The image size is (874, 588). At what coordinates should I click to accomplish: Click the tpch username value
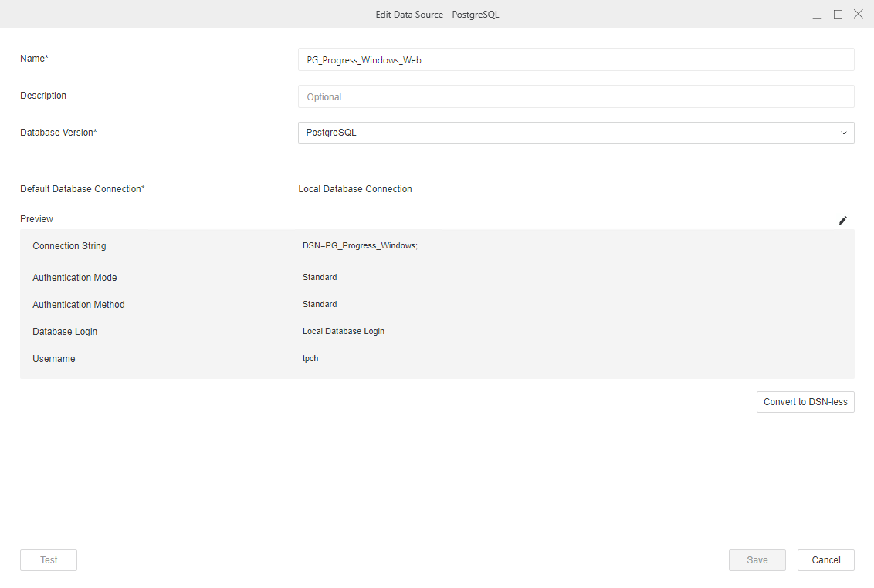tap(310, 359)
